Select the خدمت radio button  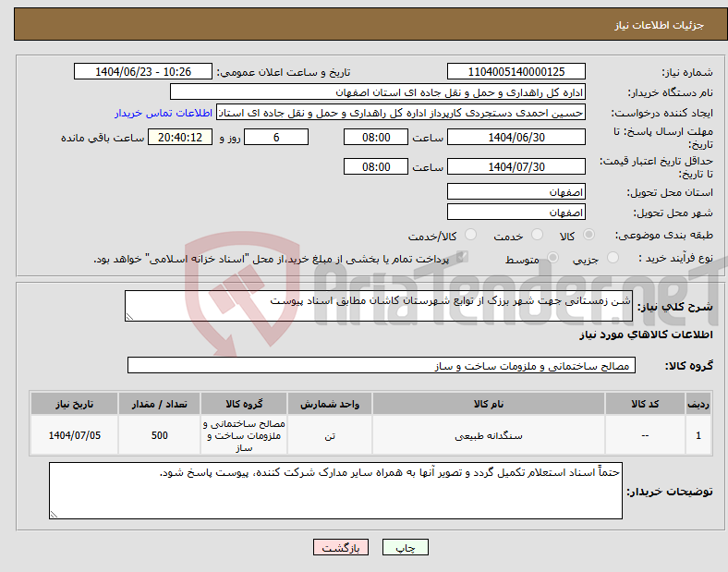(x=537, y=235)
